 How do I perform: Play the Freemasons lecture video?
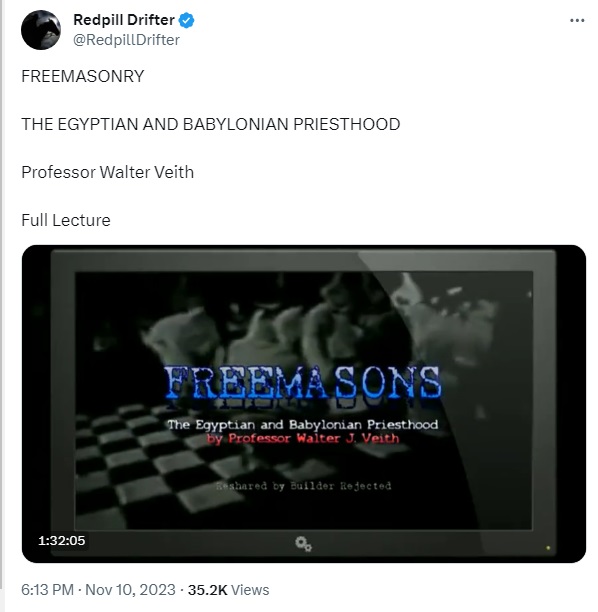304,404
